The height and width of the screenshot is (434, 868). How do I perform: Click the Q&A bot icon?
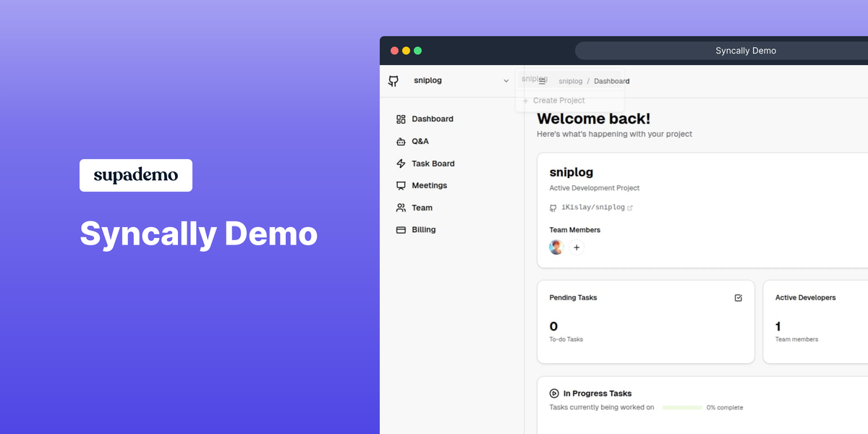tap(401, 142)
